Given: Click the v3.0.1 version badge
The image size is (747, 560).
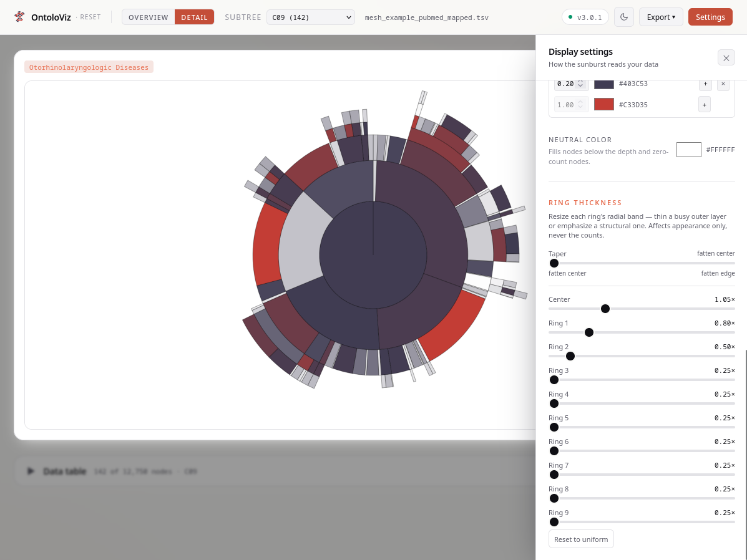Looking at the screenshot, I should point(585,17).
